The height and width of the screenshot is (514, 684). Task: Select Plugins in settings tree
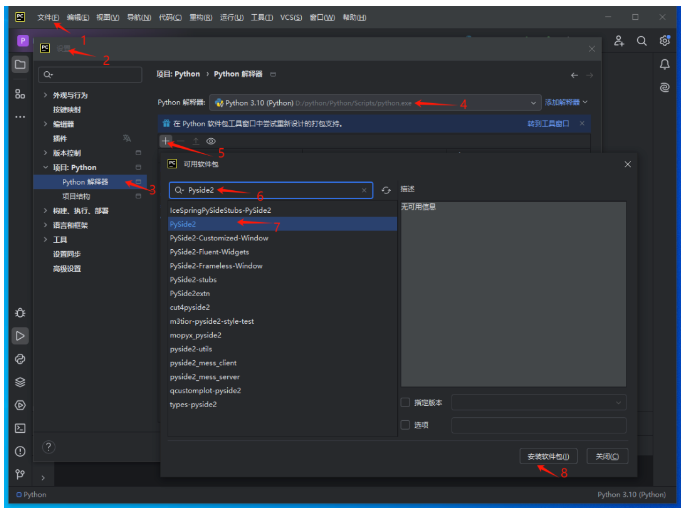tap(60, 138)
